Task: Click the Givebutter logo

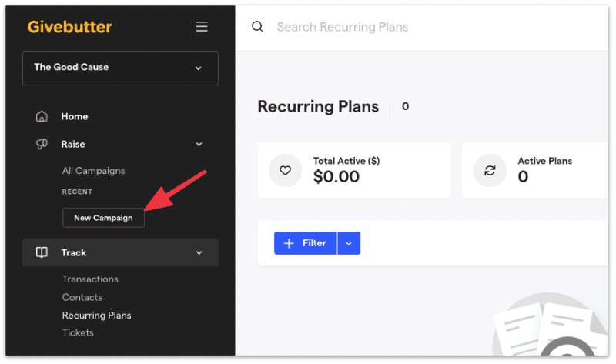Action: pos(69,27)
